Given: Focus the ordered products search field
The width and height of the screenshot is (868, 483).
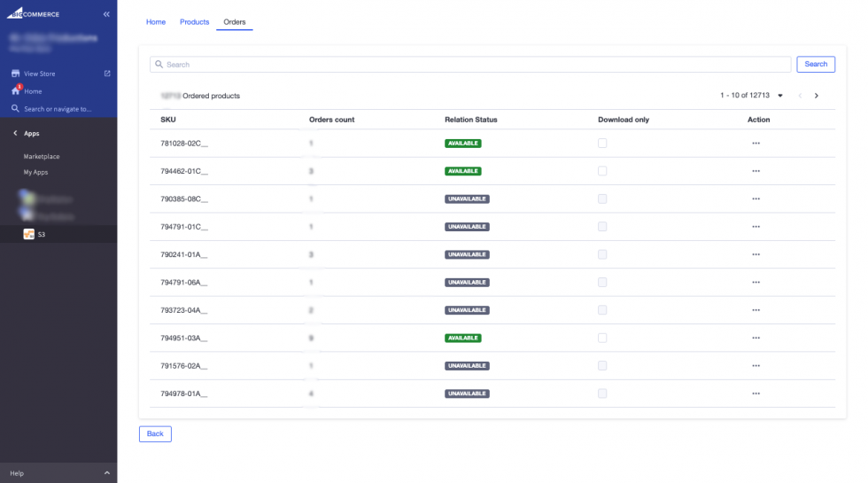Looking at the screenshot, I should [x=469, y=65].
